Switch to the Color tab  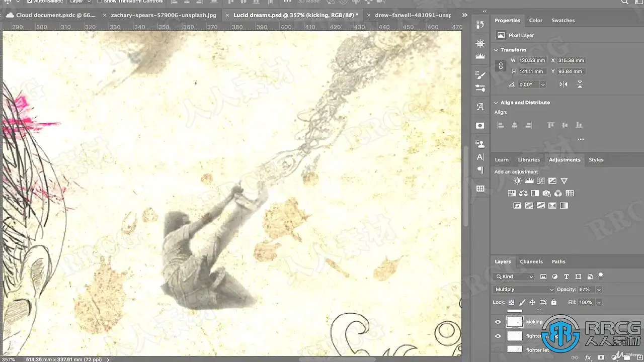[536, 21]
